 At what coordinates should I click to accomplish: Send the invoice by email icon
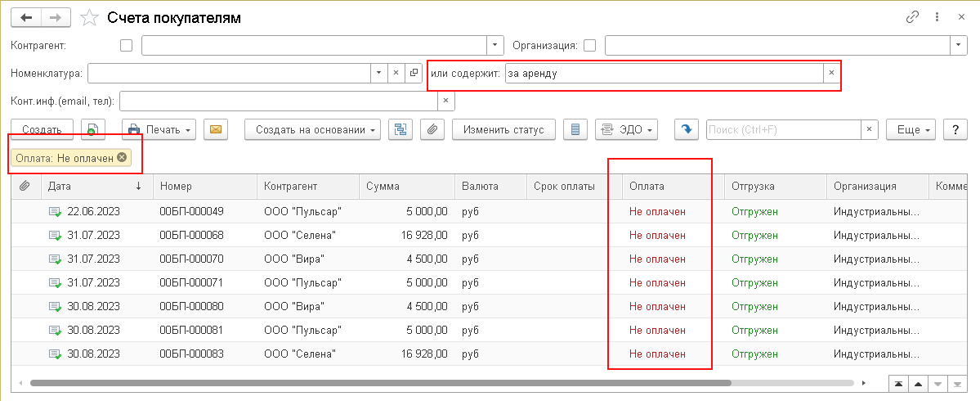215,129
